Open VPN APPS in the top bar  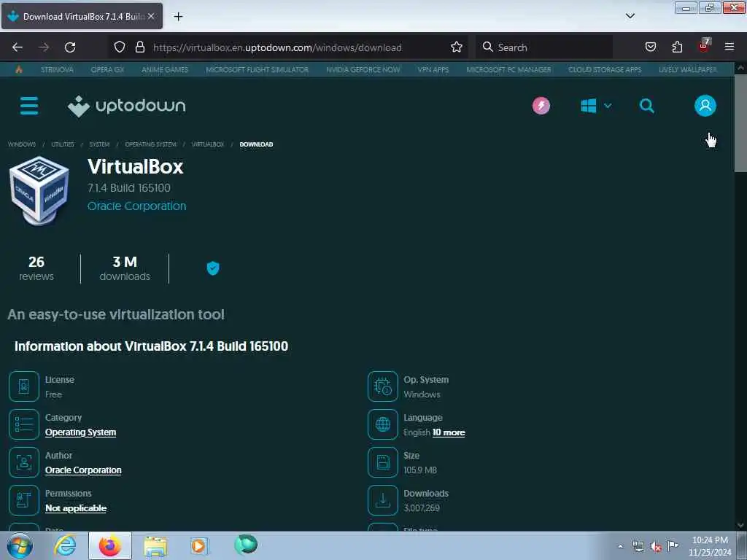coord(433,69)
